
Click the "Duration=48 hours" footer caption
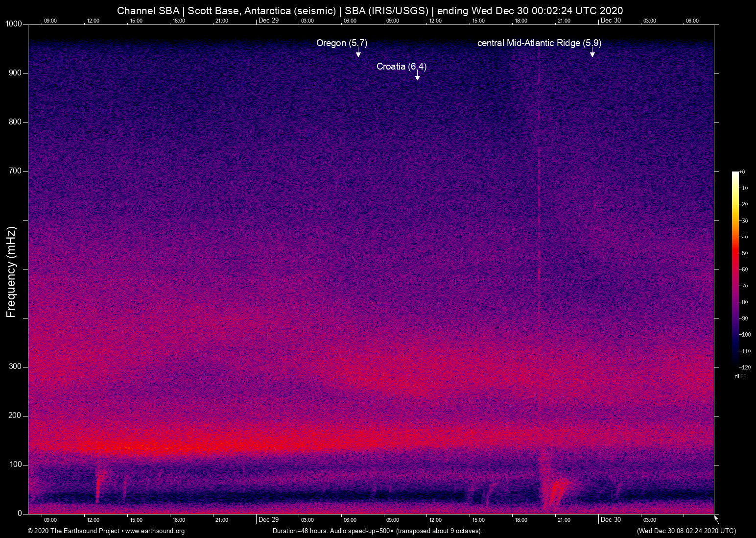coord(300,531)
